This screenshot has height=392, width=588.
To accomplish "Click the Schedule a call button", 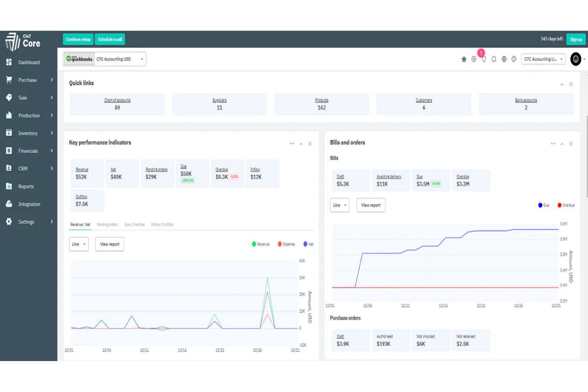I will (x=110, y=39).
